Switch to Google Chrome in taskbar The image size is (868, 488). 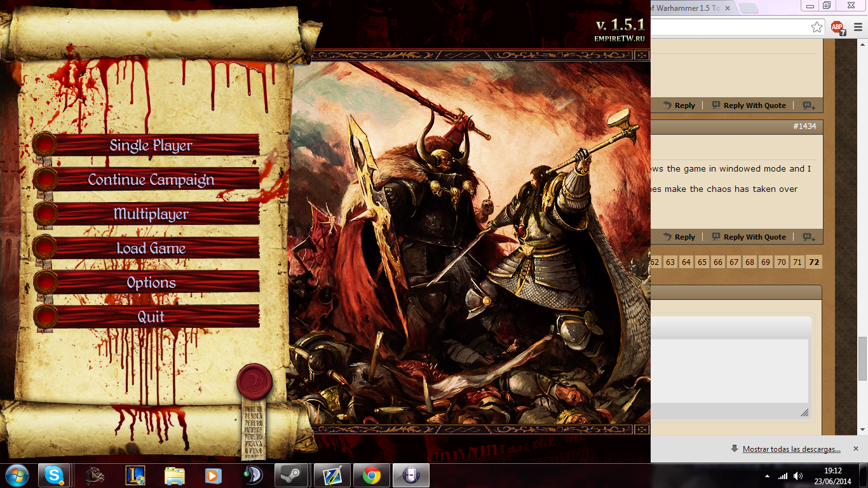click(x=372, y=475)
